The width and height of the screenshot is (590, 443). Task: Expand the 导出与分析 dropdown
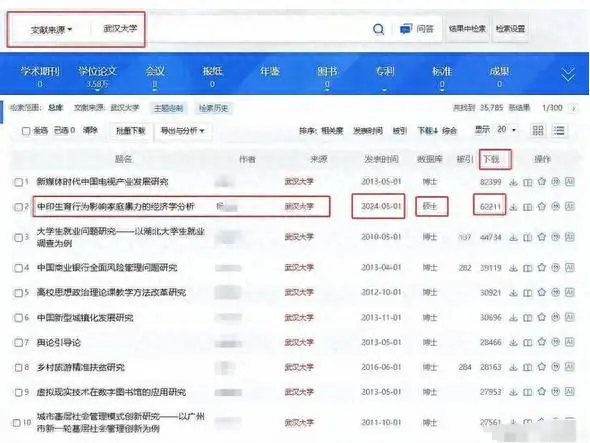point(182,131)
